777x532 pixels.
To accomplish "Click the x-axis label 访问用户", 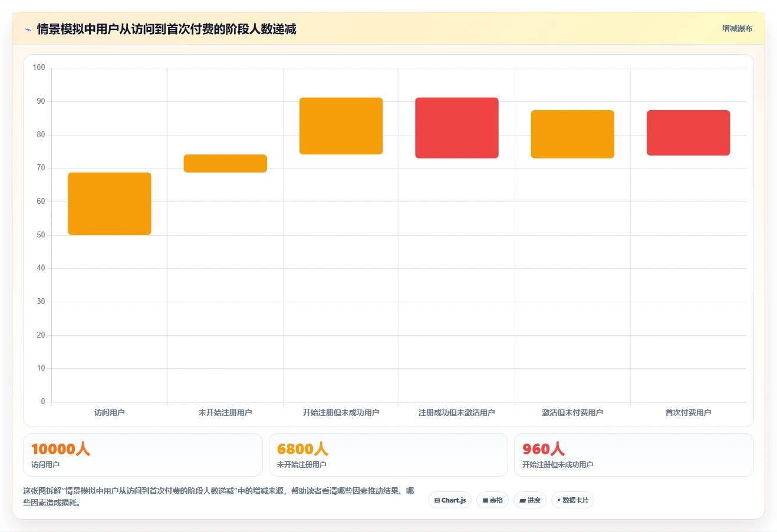I will (x=110, y=412).
